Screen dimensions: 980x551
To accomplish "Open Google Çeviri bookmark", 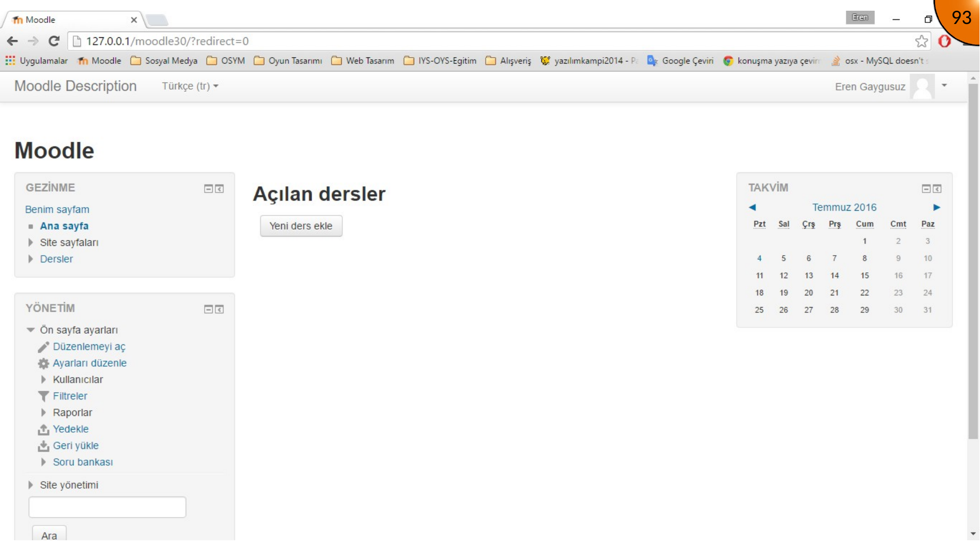I will [x=681, y=61].
